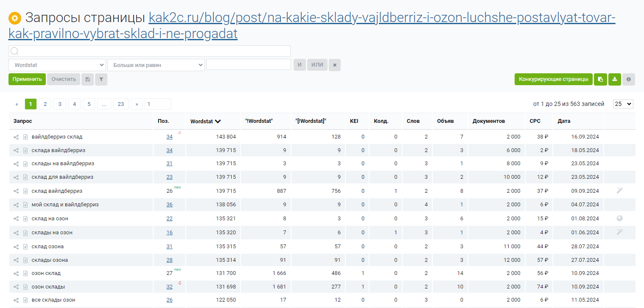The height and width of the screenshot is (308, 644).
Task: Click the magnifier icon in the search field
Action: coord(14,51)
